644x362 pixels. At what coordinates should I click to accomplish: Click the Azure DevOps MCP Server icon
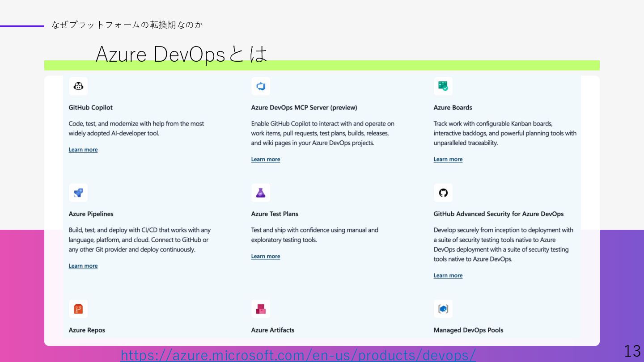tap(261, 86)
